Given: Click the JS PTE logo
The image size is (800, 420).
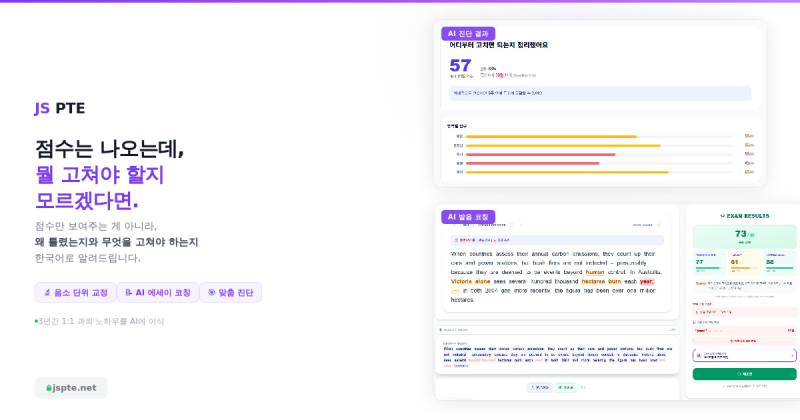Looking at the screenshot, I should pos(60,109).
